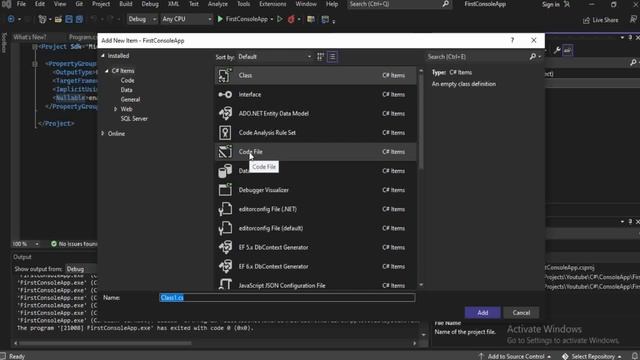The image size is (640, 360).
Task: Open the Debug configuration dropdown
Action: pyautogui.click(x=142, y=19)
